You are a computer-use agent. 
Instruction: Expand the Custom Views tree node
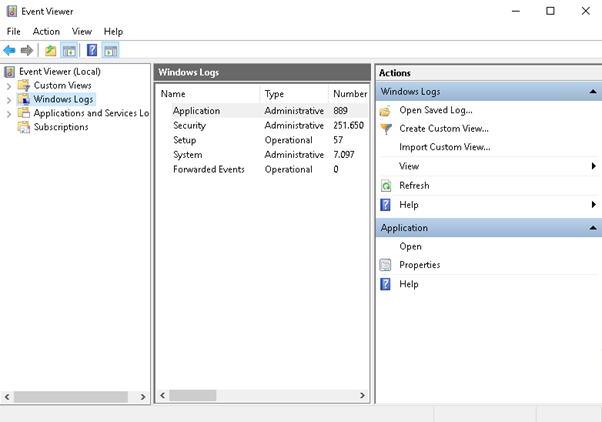pyautogui.click(x=9, y=86)
